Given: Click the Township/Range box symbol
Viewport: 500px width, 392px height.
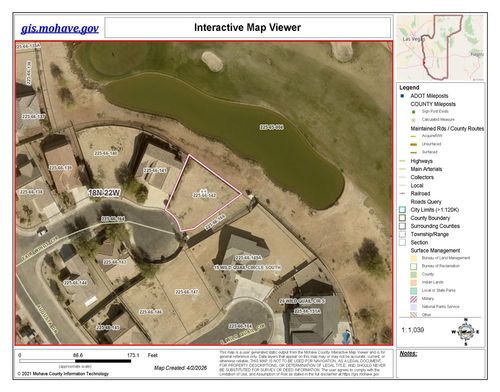Looking at the screenshot, I should pos(403,234).
